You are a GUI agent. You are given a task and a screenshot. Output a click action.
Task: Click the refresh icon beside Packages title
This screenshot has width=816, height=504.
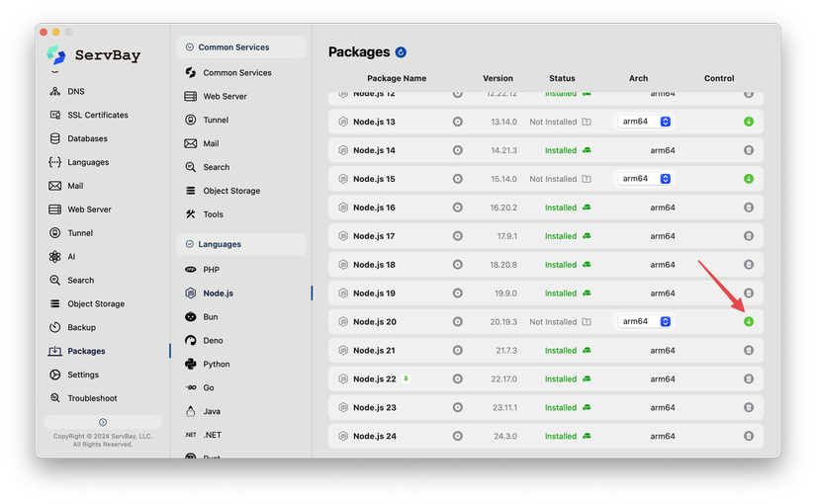[x=401, y=52]
